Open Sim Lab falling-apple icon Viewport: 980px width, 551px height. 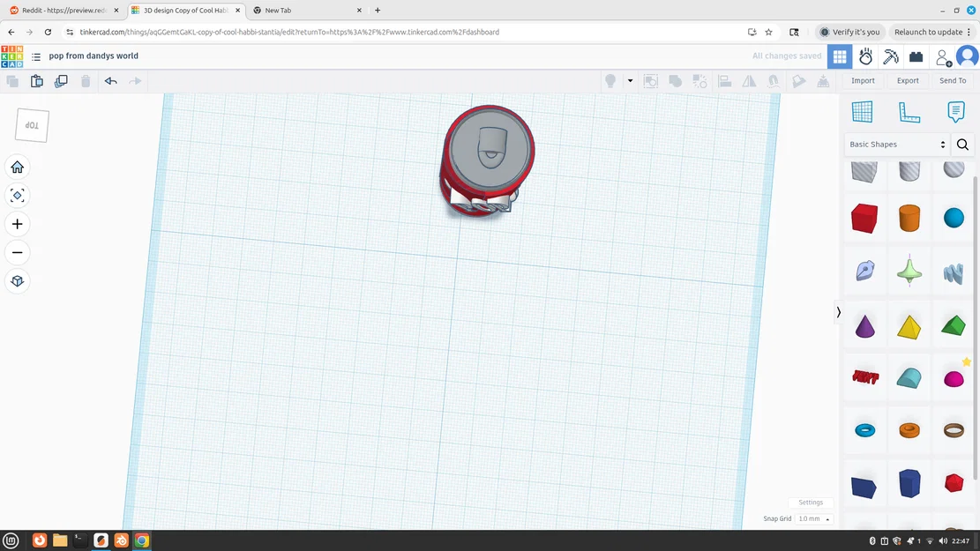tap(865, 56)
